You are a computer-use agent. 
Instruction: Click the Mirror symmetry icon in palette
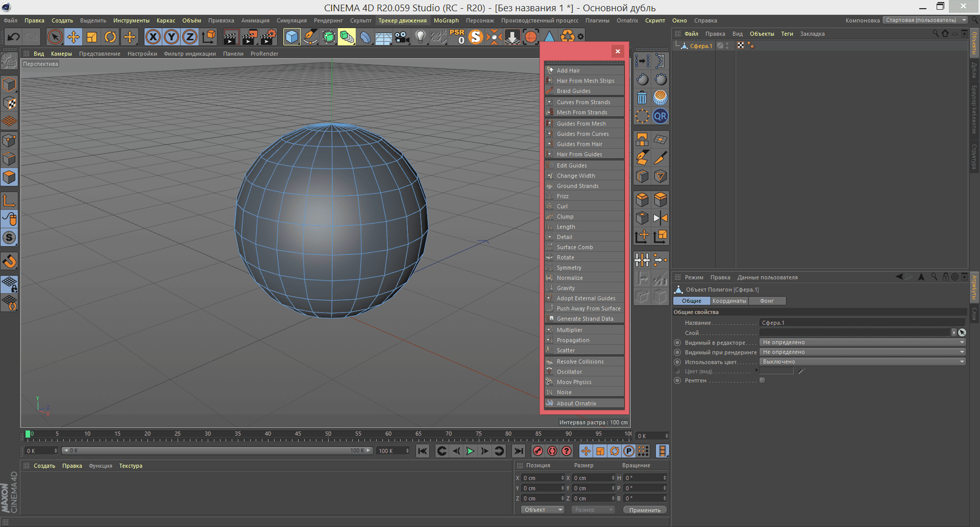660,218
